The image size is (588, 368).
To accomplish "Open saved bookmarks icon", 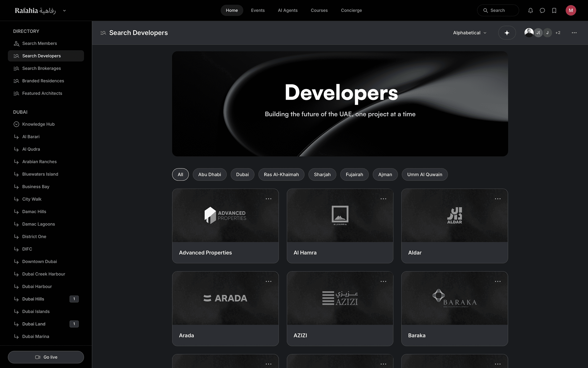I will point(554,10).
